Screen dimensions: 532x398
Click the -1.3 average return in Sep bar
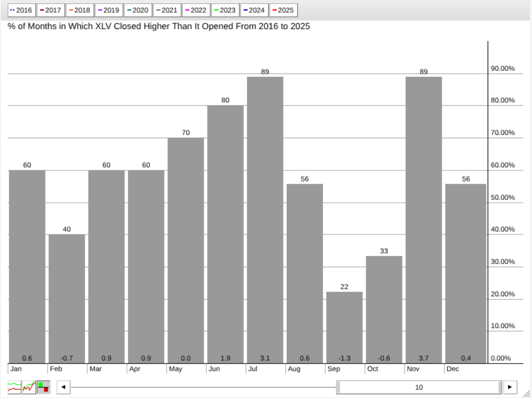pyautogui.click(x=344, y=358)
